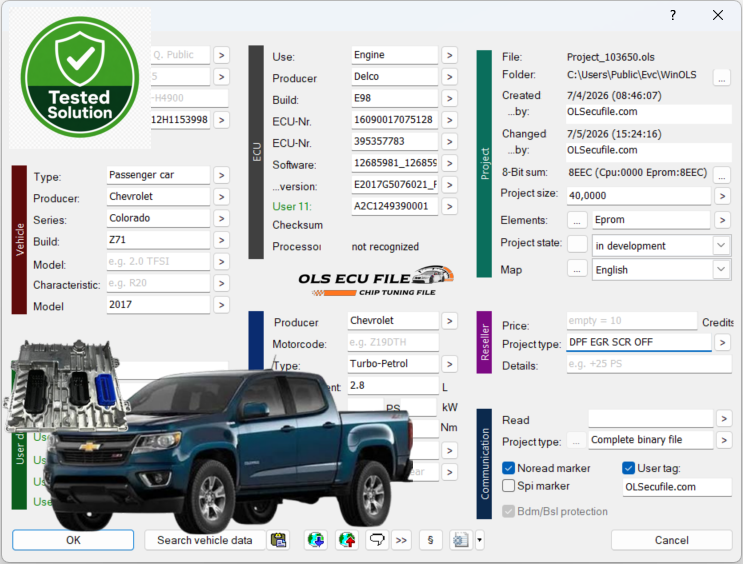743x564 pixels.
Task: Click the help question mark icon
Action: (673, 15)
